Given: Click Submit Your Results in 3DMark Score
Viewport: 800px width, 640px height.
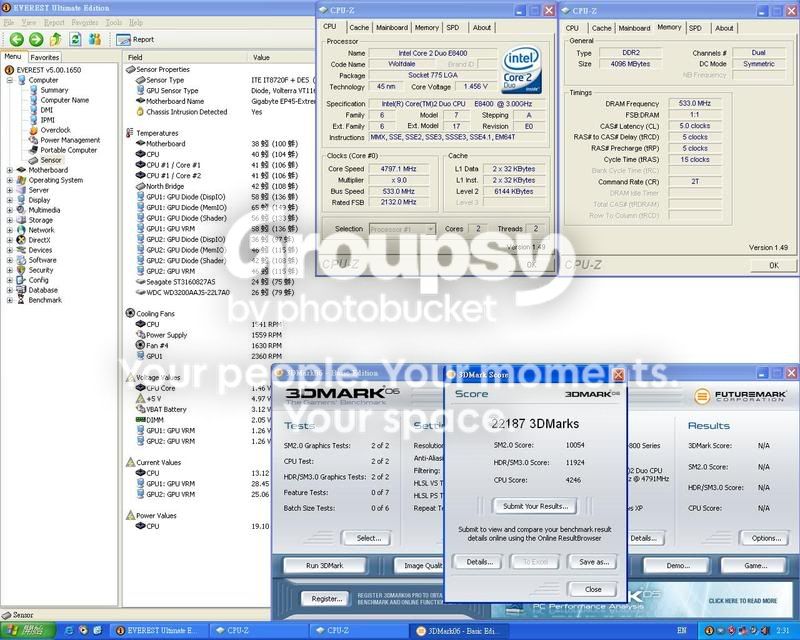Looking at the screenshot, I should [535, 506].
